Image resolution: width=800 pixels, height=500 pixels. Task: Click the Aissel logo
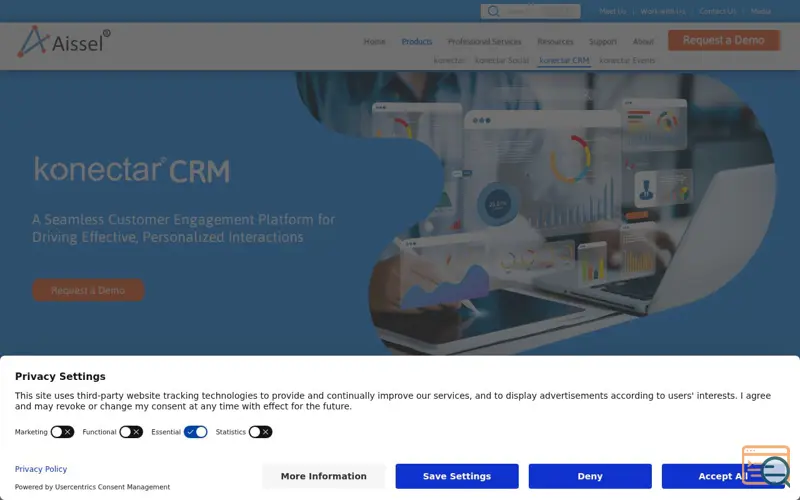point(64,41)
